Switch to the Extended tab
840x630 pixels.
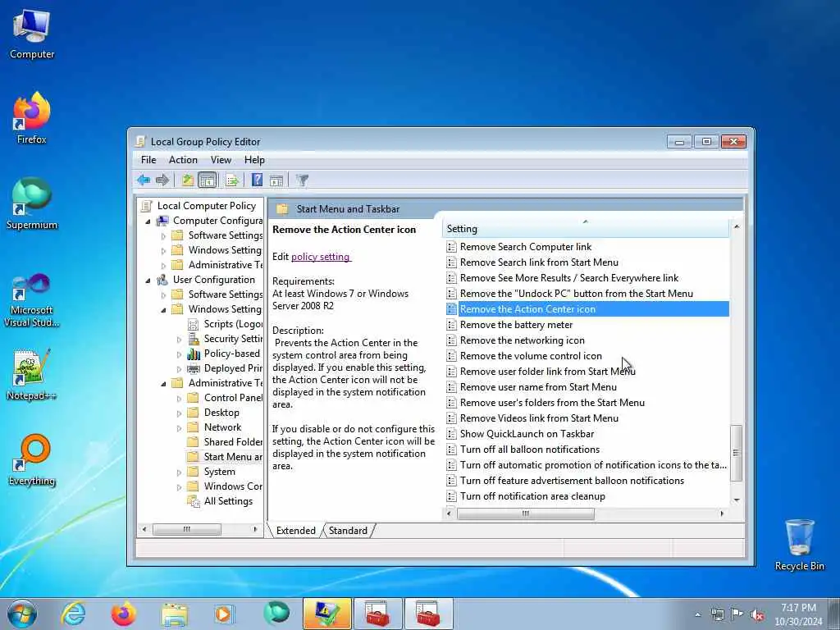pos(295,531)
